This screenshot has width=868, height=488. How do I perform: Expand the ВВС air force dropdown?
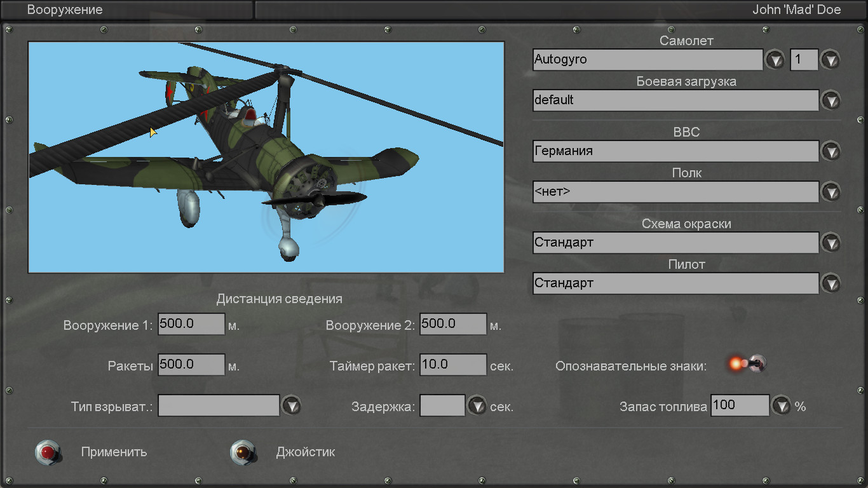[x=831, y=151]
